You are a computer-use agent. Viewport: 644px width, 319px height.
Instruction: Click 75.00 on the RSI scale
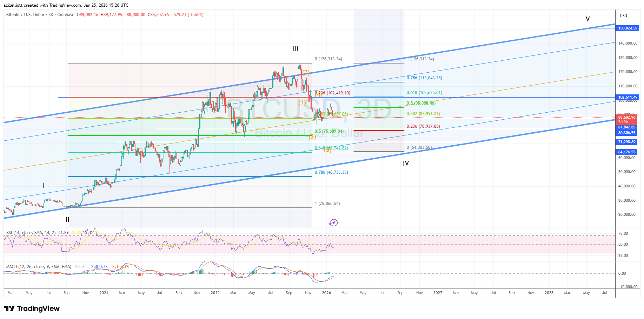pos(623,233)
